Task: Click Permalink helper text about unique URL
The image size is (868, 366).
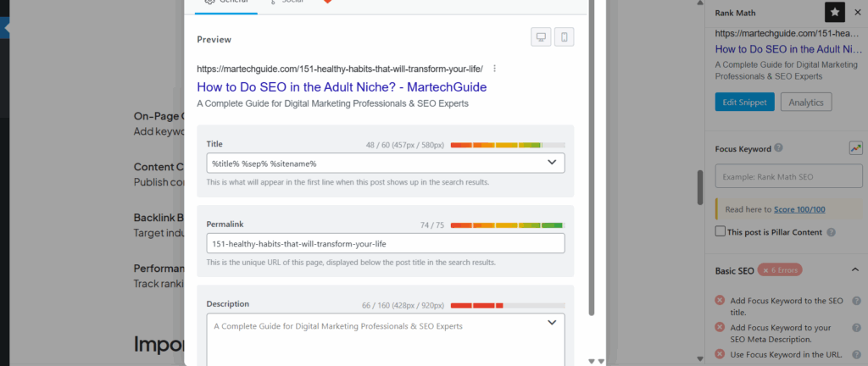Action: tap(351, 262)
